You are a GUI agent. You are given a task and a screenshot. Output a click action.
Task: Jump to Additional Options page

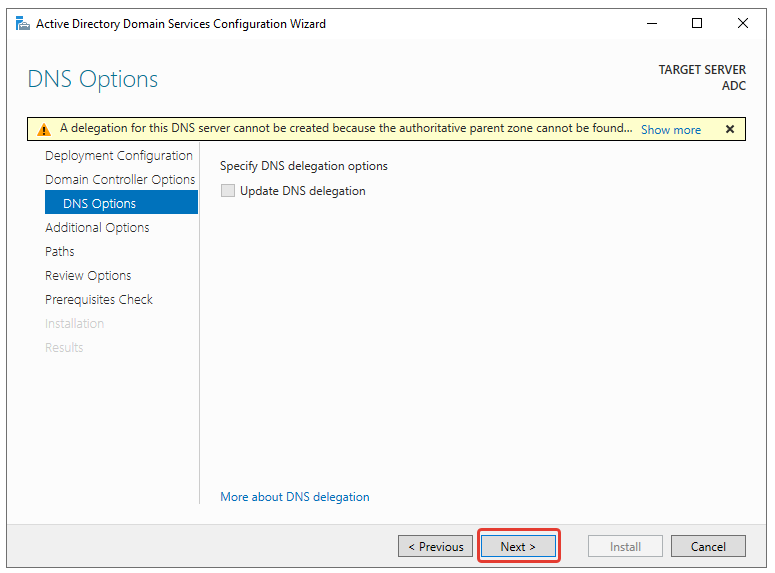click(x=97, y=228)
